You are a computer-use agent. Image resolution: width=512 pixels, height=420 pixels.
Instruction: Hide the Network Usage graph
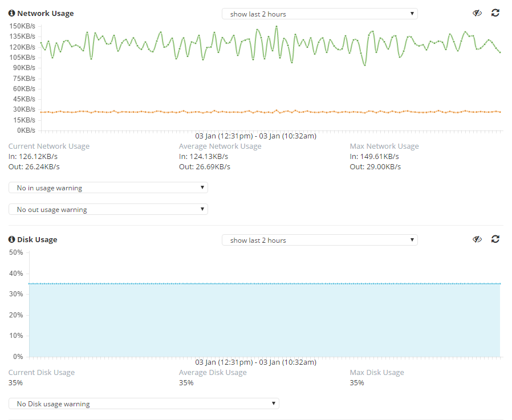tap(477, 13)
